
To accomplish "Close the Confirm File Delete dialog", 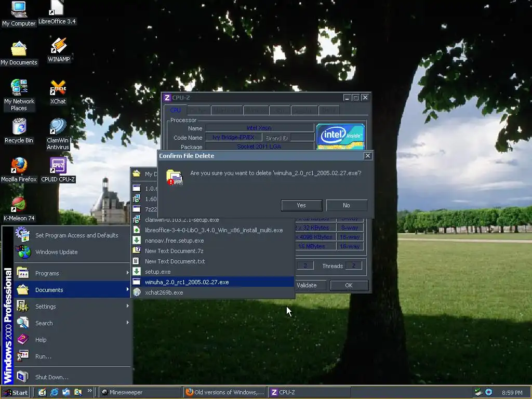I will point(367,156).
